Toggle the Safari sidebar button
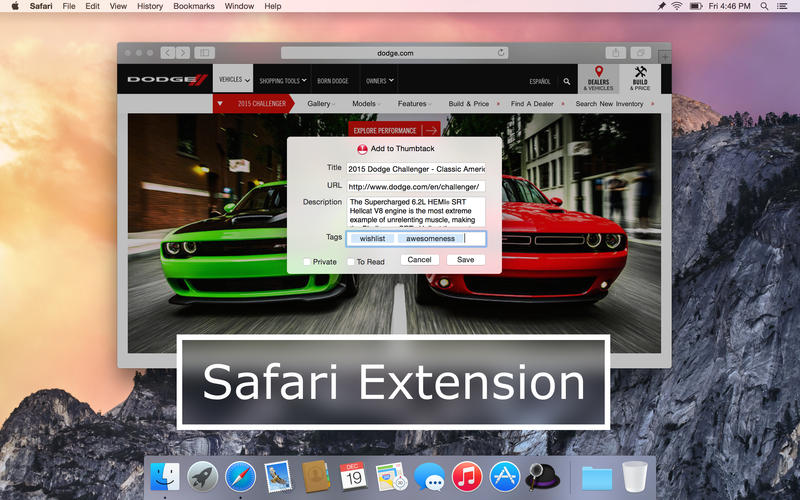Image resolution: width=800 pixels, height=500 pixels. pos(205,53)
